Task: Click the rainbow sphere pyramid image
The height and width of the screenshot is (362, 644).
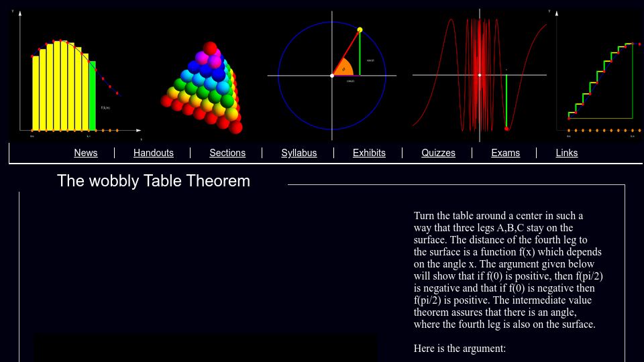Action: [x=202, y=88]
